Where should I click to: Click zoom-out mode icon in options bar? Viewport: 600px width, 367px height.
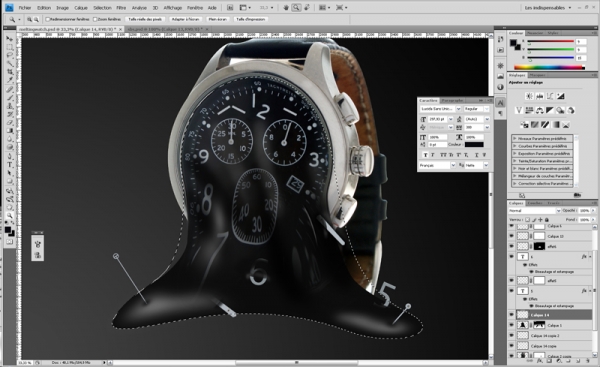(36, 19)
